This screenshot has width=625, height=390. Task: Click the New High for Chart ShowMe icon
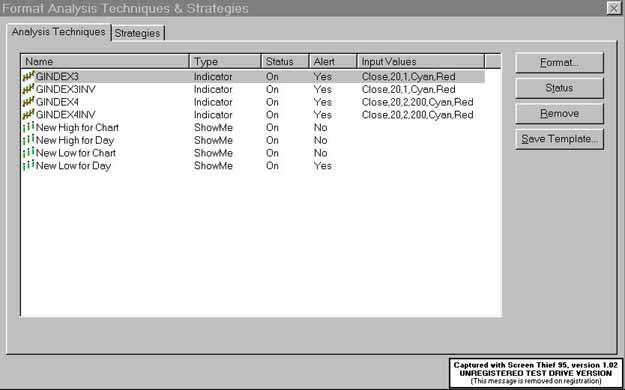point(28,127)
